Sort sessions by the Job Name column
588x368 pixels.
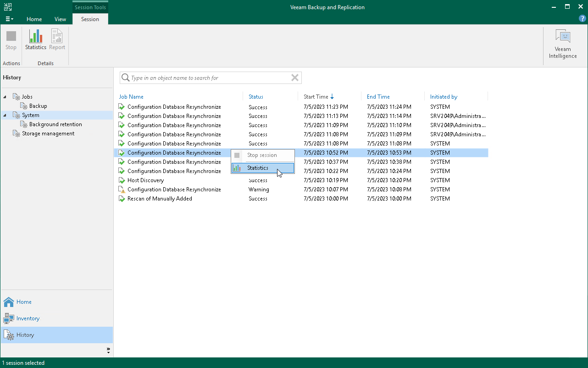coord(131,97)
